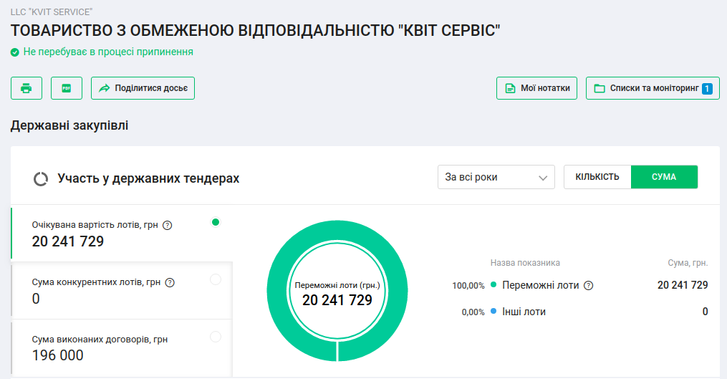This screenshot has width=727, height=379.
Task: Click the blue monitoring counter badge
Action: pyautogui.click(x=707, y=88)
